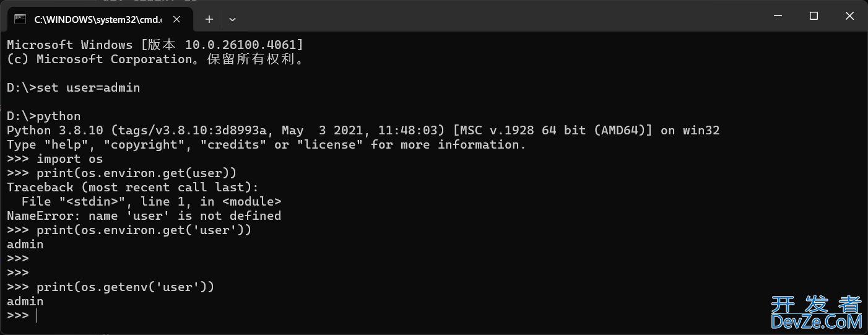The height and width of the screenshot is (335, 868).
Task: Click the "import os" statement line
Action: (69, 159)
